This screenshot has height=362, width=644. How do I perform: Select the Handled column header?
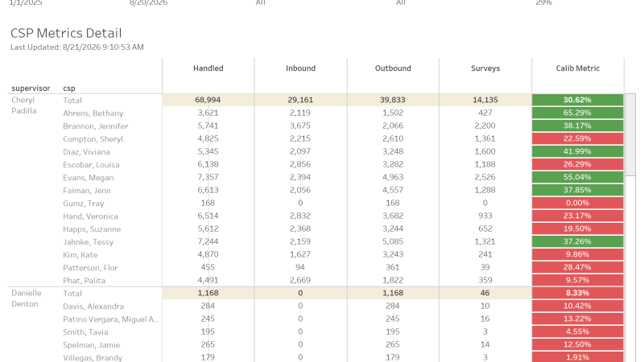coord(208,68)
